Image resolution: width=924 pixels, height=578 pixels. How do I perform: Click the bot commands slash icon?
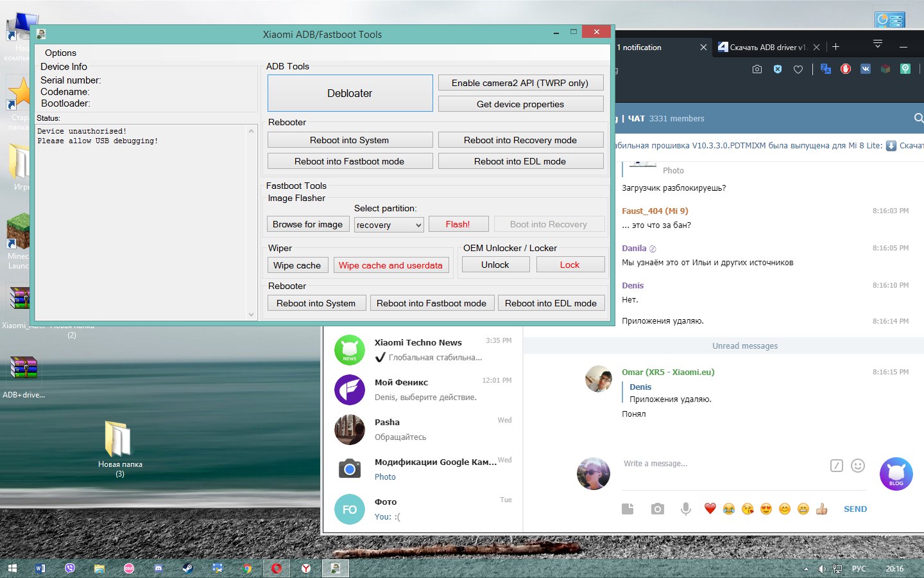pos(836,466)
